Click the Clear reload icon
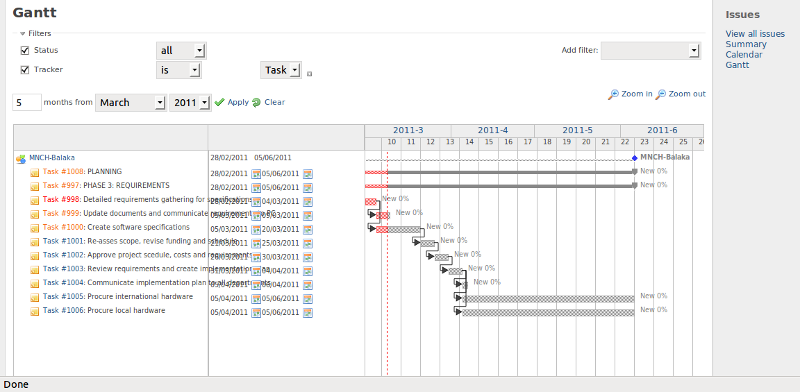 (x=257, y=102)
